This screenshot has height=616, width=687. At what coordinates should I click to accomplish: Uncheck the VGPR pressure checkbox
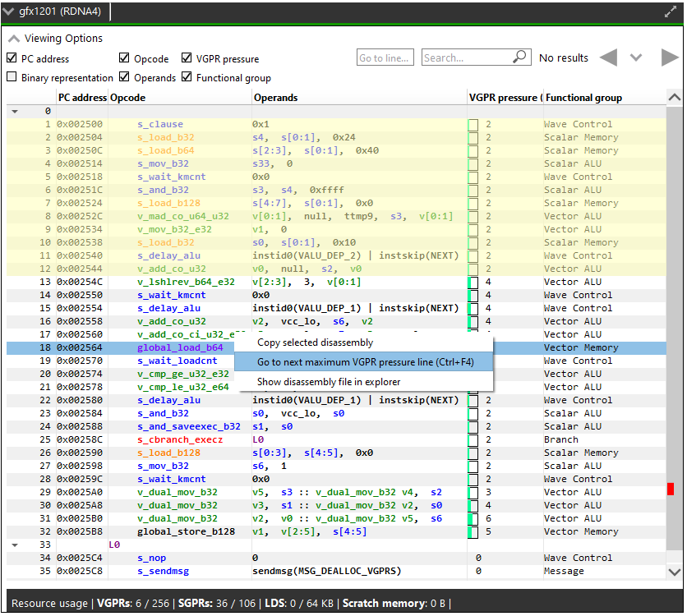click(187, 58)
